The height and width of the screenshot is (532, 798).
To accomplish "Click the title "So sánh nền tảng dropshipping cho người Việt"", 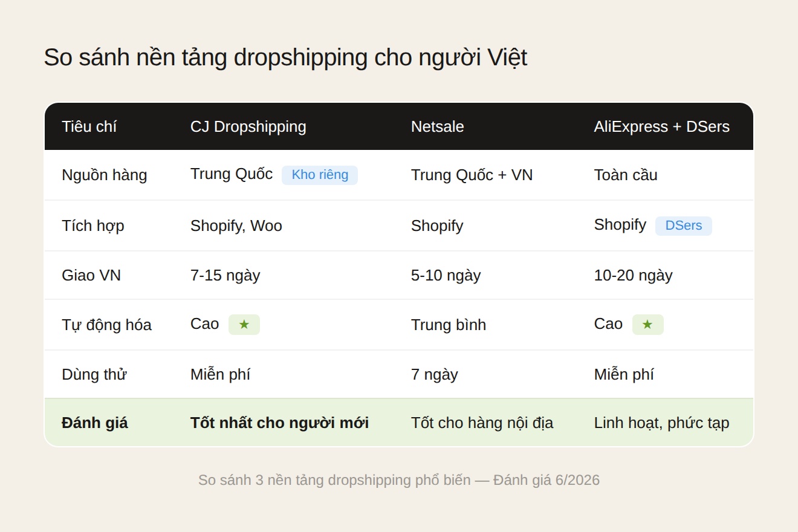I will coord(285,57).
